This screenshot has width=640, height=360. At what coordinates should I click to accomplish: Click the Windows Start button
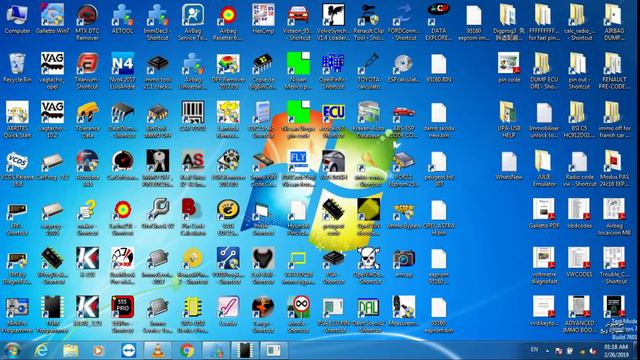pyautogui.click(x=11, y=350)
